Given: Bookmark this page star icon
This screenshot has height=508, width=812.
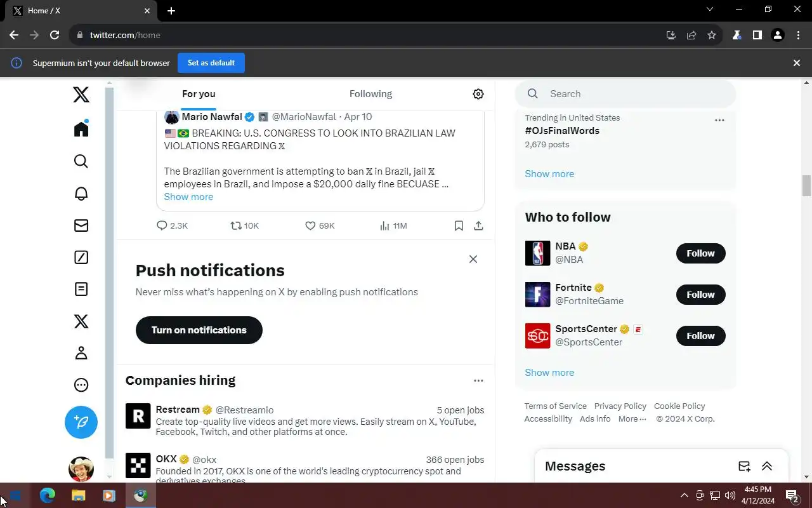Looking at the screenshot, I should tap(712, 35).
